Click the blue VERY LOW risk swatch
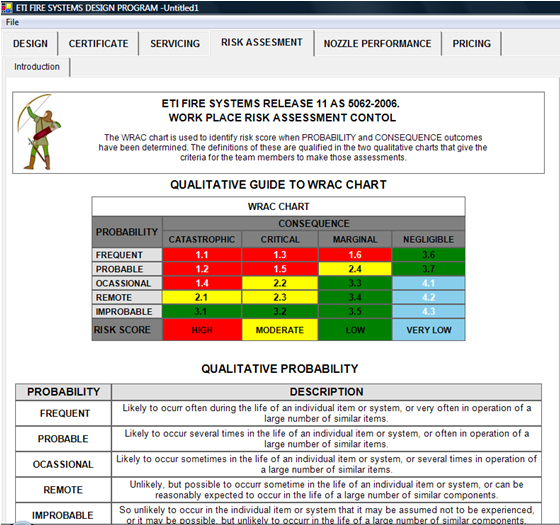Screen dimensions: 560x525 point(429,330)
